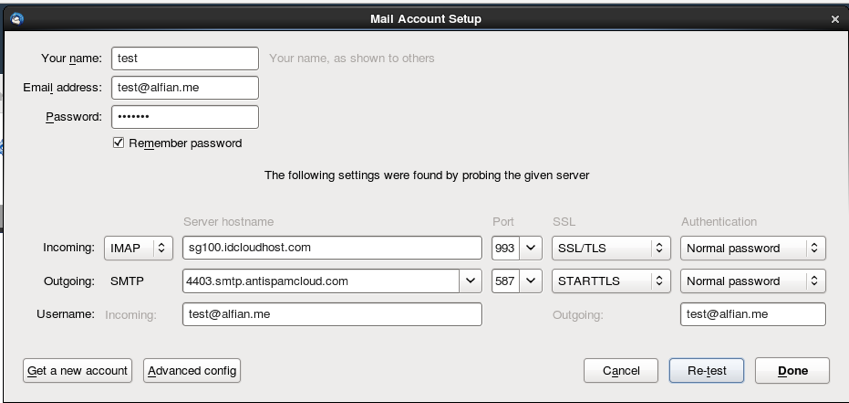
Task: Click the incoming username field
Action: click(x=332, y=314)
